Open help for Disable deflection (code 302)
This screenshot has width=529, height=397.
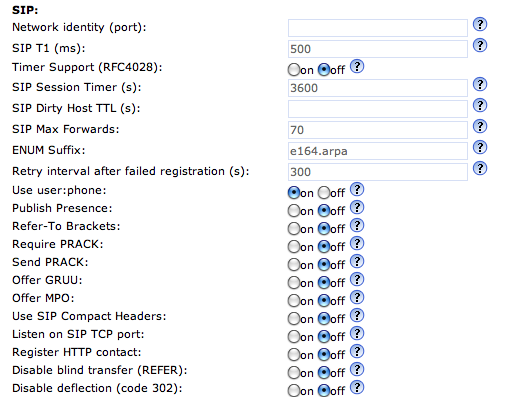point(357,387)
